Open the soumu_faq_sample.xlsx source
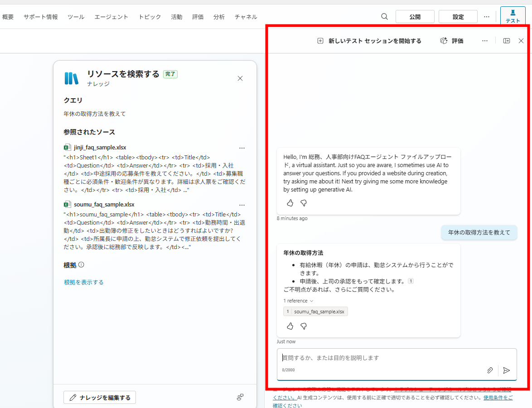 [x=104, y=205]
